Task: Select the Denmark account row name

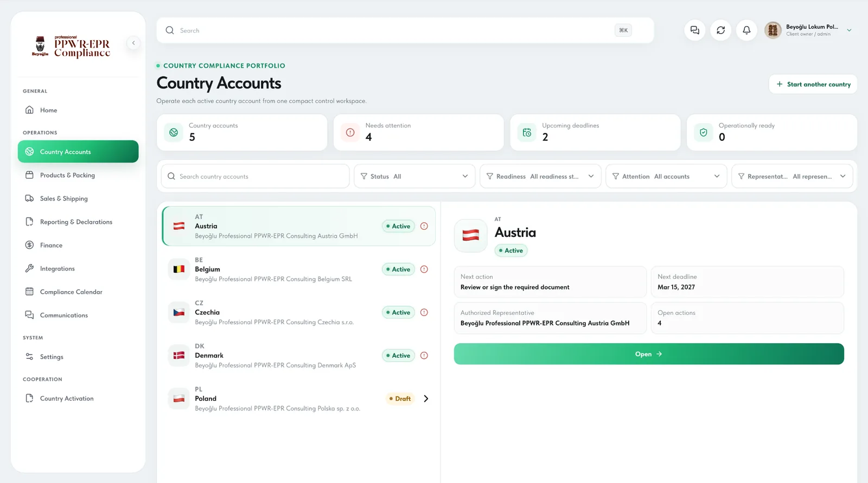Action: [x=209, y=356]
